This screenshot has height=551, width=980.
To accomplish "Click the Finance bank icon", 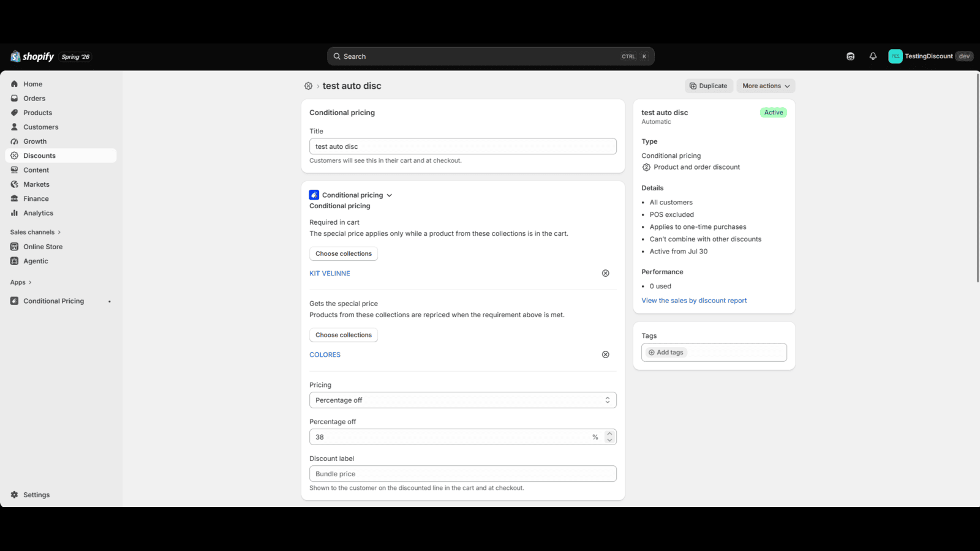I will (15, 199).
